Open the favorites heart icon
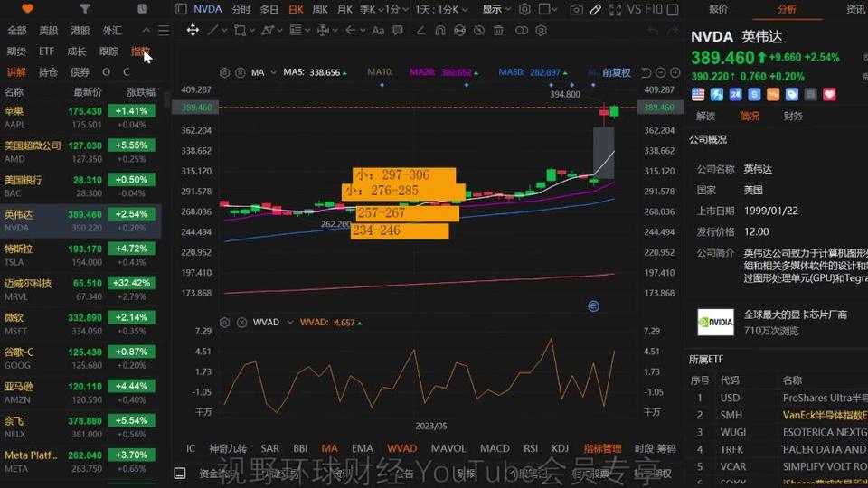This screenshot has width=868, height=488. coord(27,9)
